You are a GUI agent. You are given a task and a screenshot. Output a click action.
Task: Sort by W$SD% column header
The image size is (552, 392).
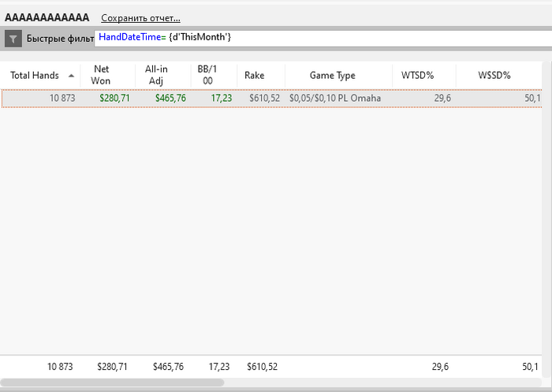click(494, 75)
